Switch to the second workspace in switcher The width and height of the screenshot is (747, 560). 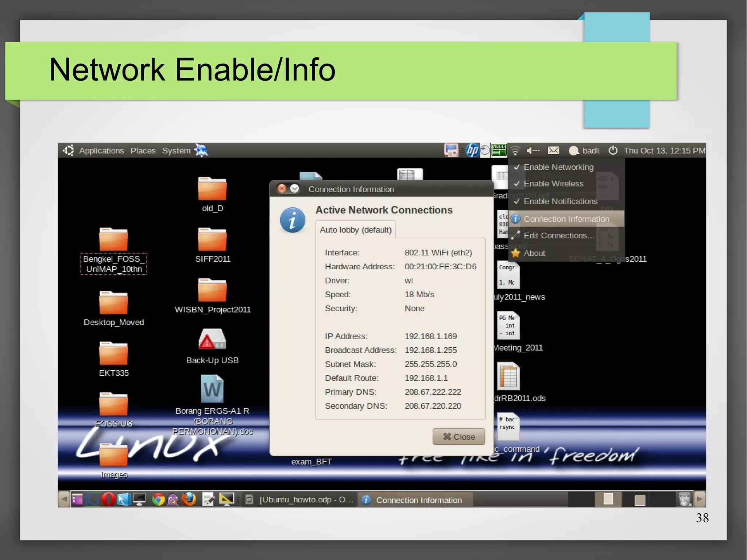(x=608, y=499)
